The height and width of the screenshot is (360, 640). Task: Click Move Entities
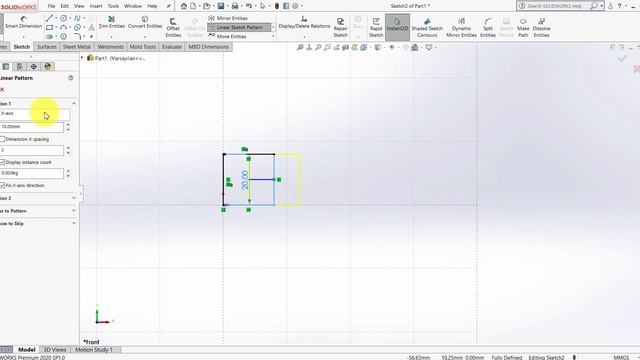pyautogui.click(x=227, y=36)
